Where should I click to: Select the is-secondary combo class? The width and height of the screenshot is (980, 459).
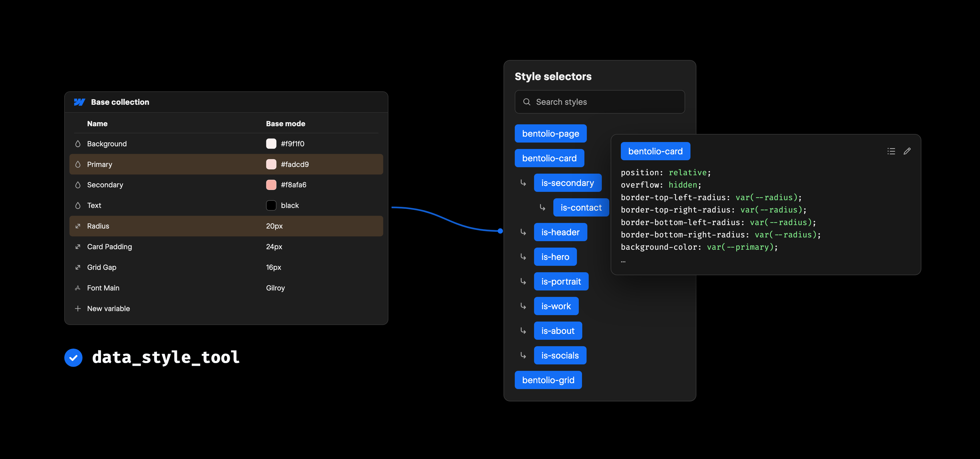point(568,183)
